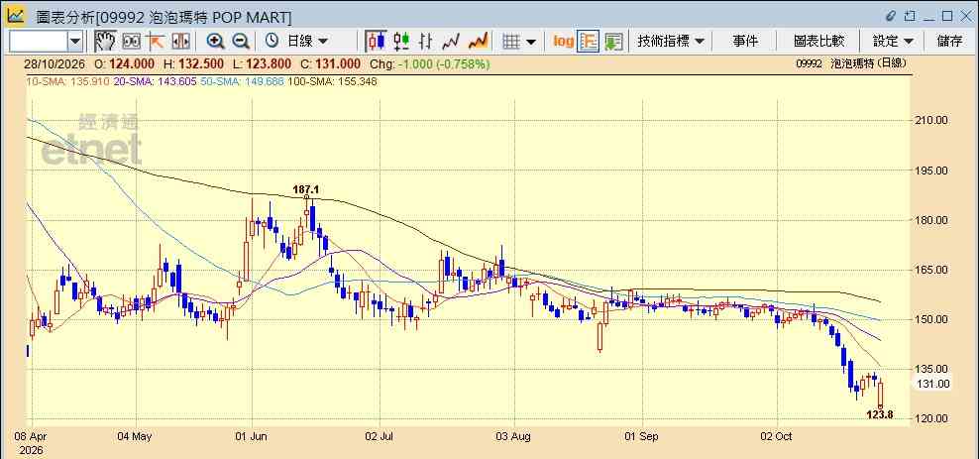
Task: Click the 01 Jun date label
Action: click(252, 436)
